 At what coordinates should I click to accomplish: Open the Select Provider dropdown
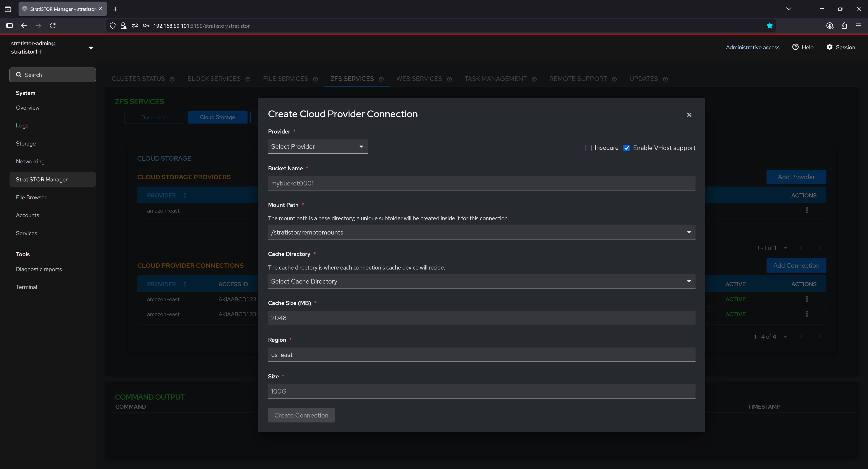317,146
